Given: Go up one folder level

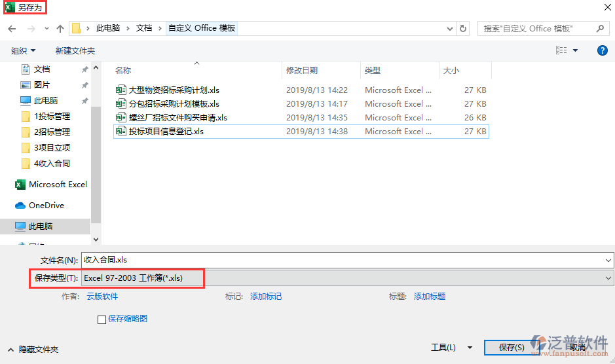Looking at the screenshot, I should tap(60, 29).
